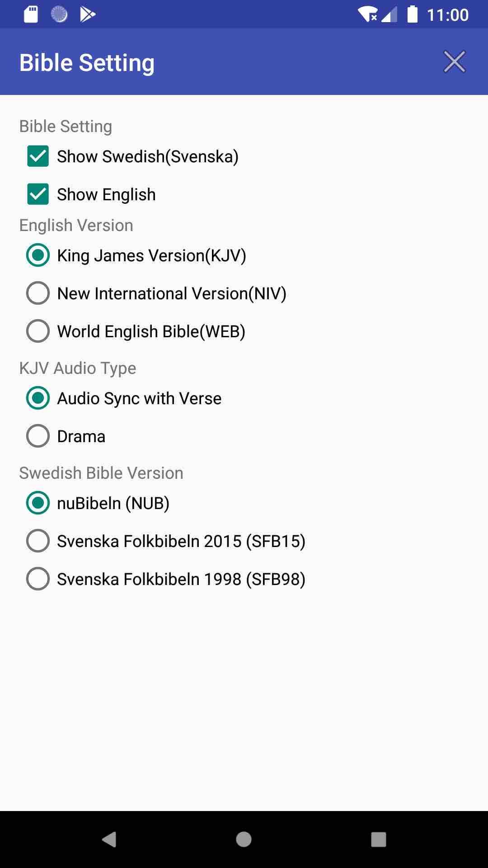This screenshot has width=488, height=868.
Task: Select King James Version(KJV) option
Action: (136, 255)
